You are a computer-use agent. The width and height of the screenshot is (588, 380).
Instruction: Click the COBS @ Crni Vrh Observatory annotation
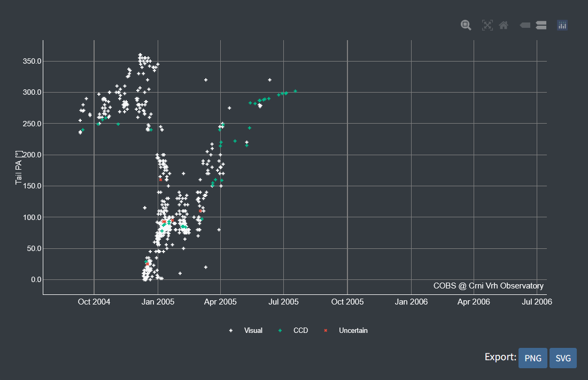pyautogui.click(x=488, y=286)
